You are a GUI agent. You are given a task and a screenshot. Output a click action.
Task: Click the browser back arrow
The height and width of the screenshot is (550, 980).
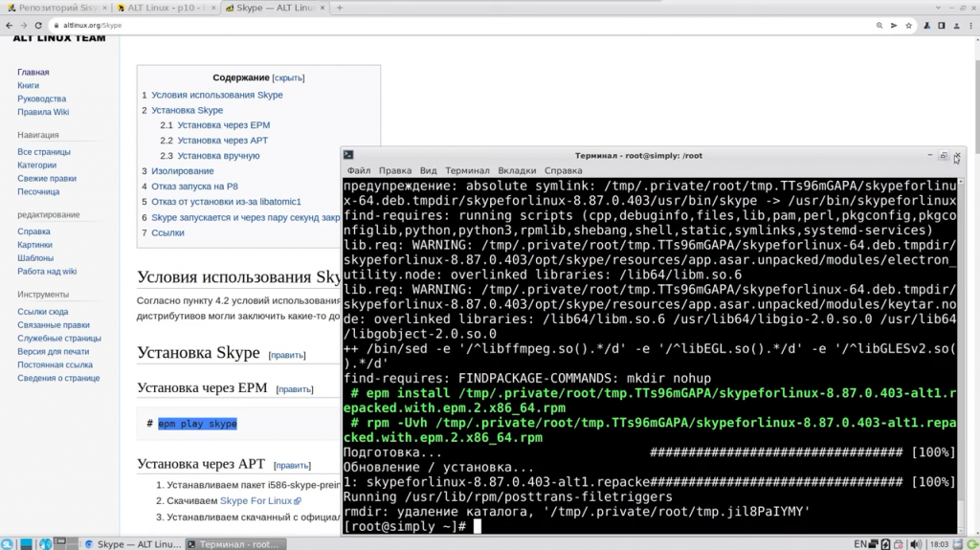pos(9,26)
